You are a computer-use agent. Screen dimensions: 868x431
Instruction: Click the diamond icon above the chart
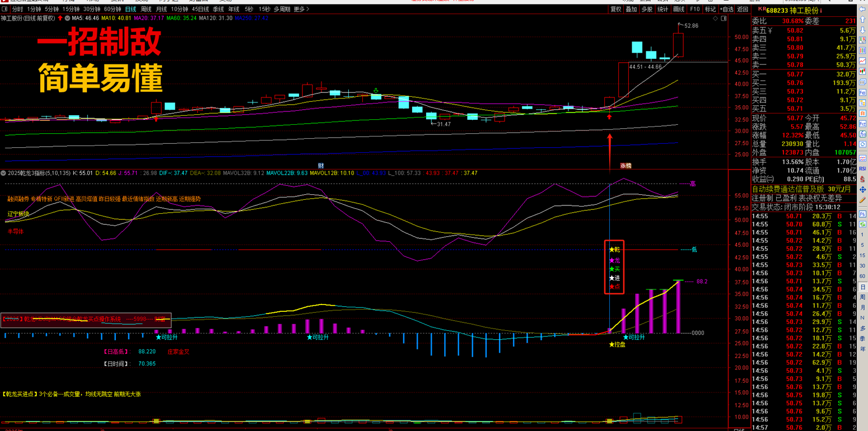[x=715, y=18]
